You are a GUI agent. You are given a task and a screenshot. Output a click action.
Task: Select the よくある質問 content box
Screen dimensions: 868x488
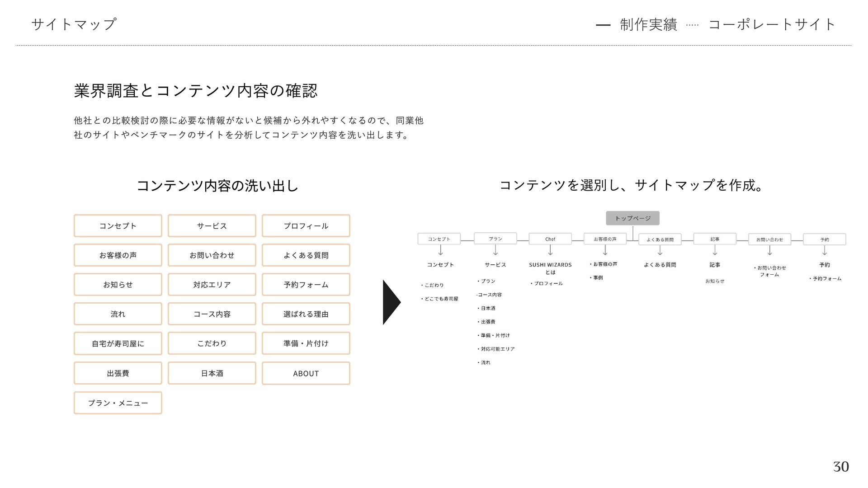tap(306, 255)
